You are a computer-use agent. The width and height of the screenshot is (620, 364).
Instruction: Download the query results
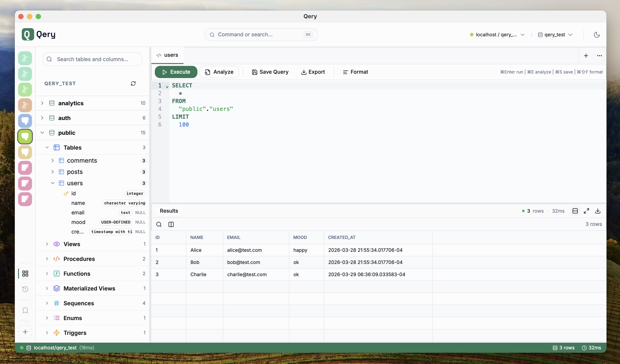[x=598, y=211]
